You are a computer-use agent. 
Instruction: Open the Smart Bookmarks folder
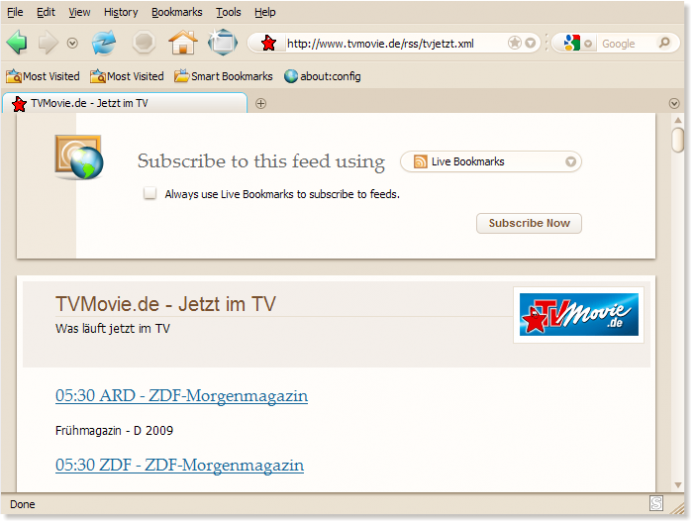223,76
